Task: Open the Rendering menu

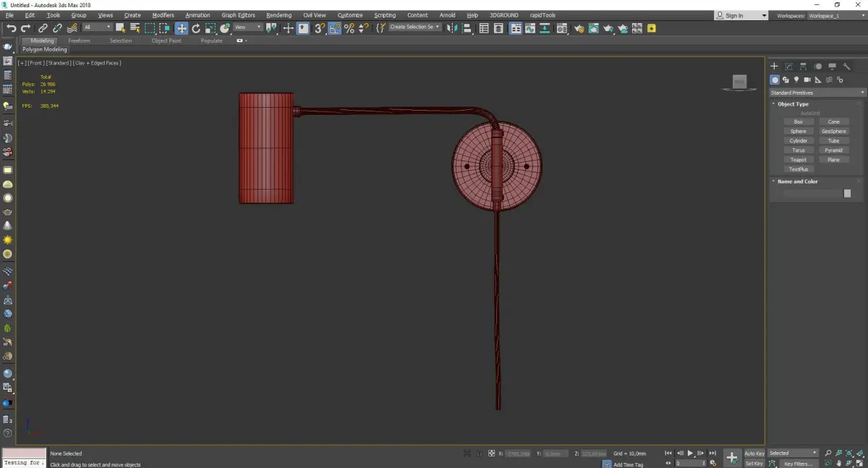Action: [278, 15]
